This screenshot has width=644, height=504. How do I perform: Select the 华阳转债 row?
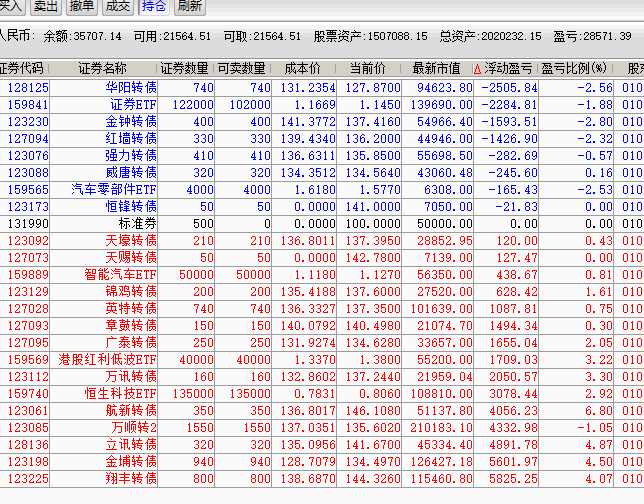tap(322, 87)
